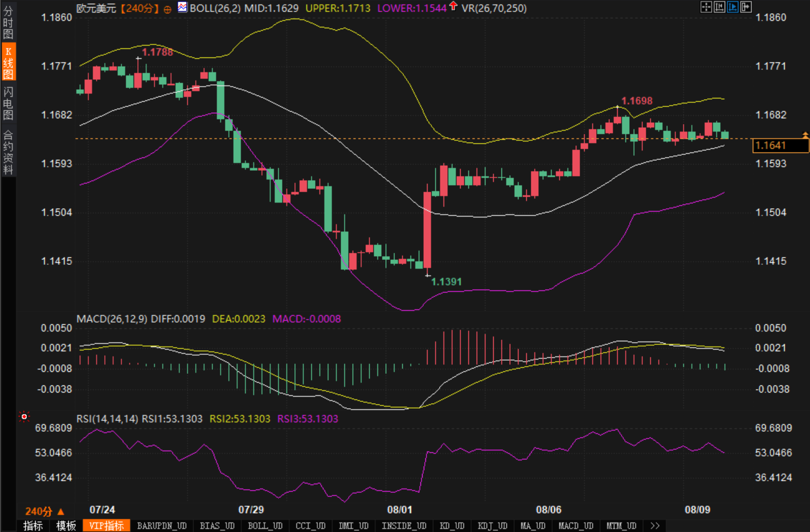Click the RSI3:53.1303 value text

[307, 419]
